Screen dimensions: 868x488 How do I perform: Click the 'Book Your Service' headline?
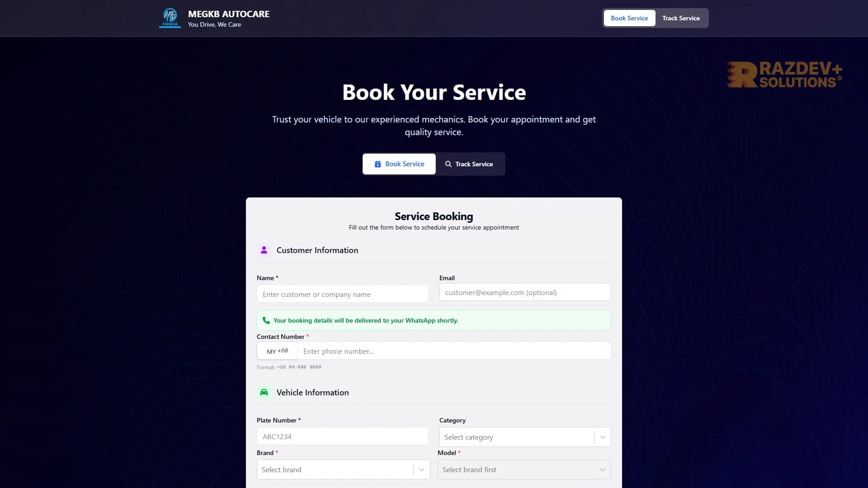coord(434,92)
